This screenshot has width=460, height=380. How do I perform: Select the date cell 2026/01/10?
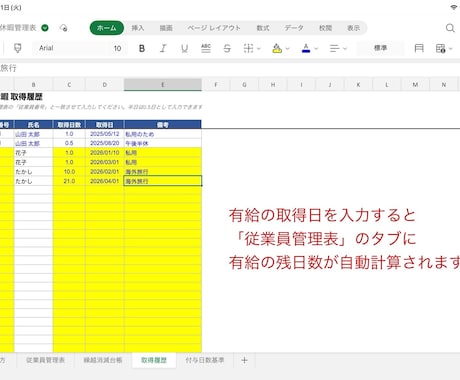(x=105, y=153)
